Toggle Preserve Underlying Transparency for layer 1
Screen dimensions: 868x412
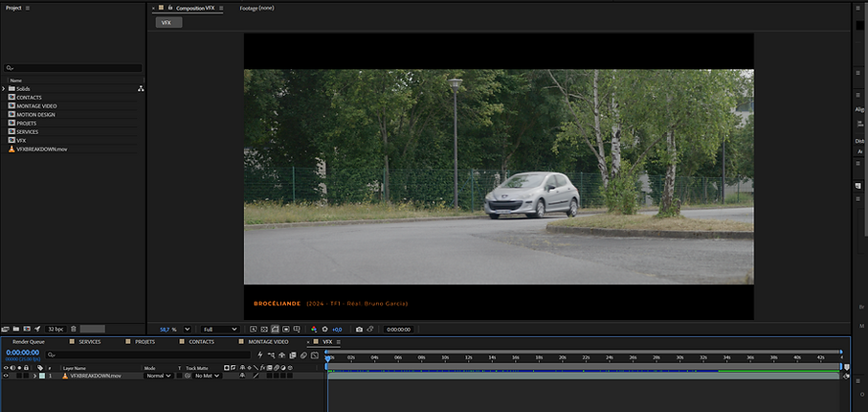179,376
